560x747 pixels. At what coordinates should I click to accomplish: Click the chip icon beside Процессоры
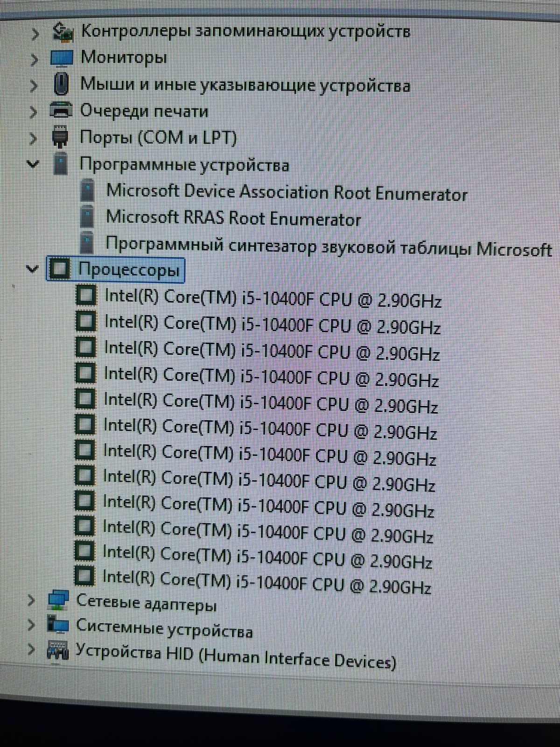[x=59, y=269]
